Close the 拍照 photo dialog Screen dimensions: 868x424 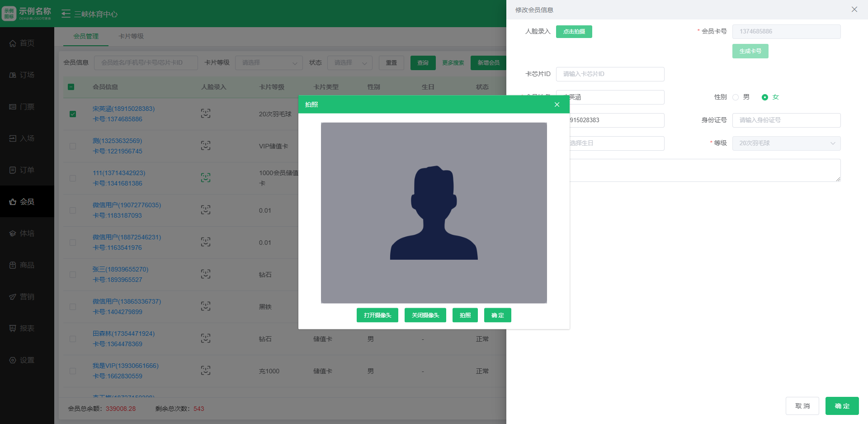[557, 105]
